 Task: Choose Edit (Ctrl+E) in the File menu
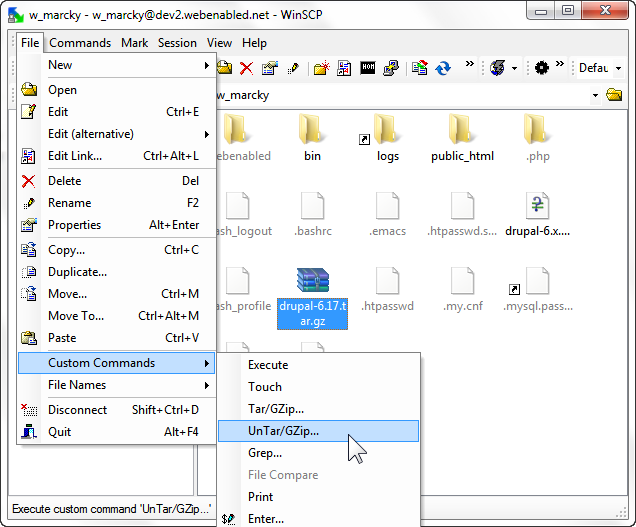(117, 112)
